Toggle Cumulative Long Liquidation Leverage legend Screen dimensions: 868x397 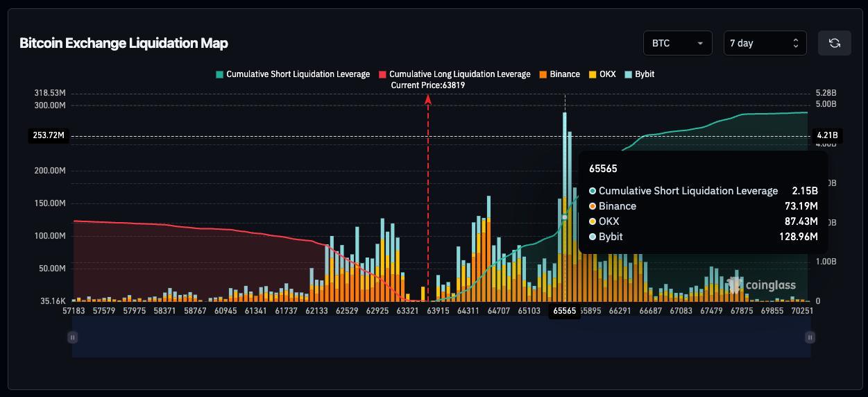(454, 74)
